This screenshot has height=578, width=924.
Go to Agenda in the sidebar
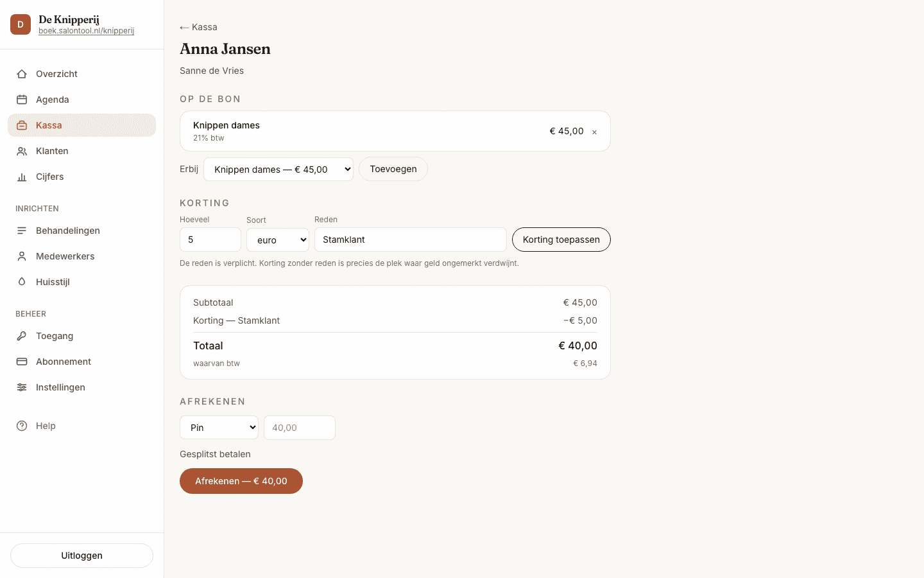point(81,100)
